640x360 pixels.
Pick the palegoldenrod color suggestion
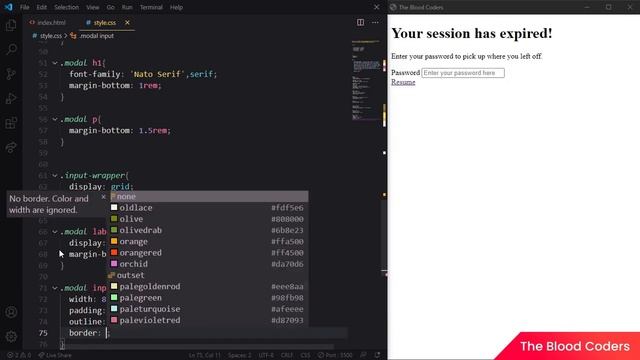[209, 287]
